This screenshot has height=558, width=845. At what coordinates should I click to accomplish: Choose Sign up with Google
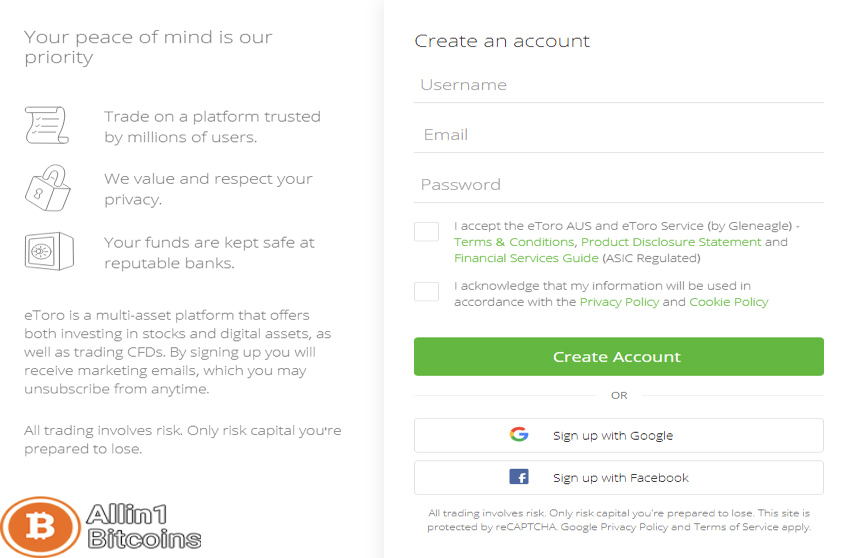point(619,435)
